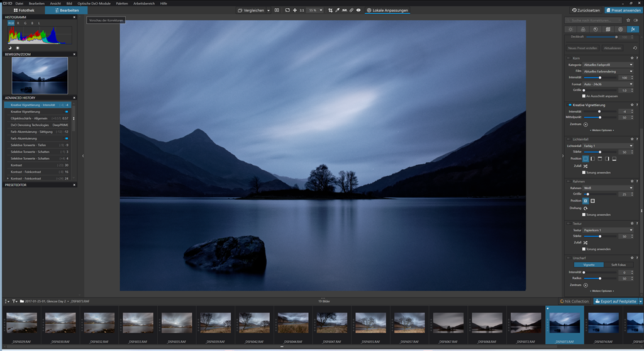Open the Korn Kategorie dropdown
This screenshot has width=644, height=351.
coord(608,65)
